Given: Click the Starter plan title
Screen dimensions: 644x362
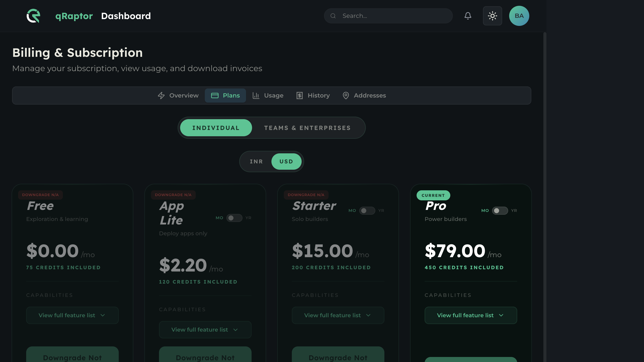Looking at the screenshot, I should pyautogui.click(x=314, y=206).
